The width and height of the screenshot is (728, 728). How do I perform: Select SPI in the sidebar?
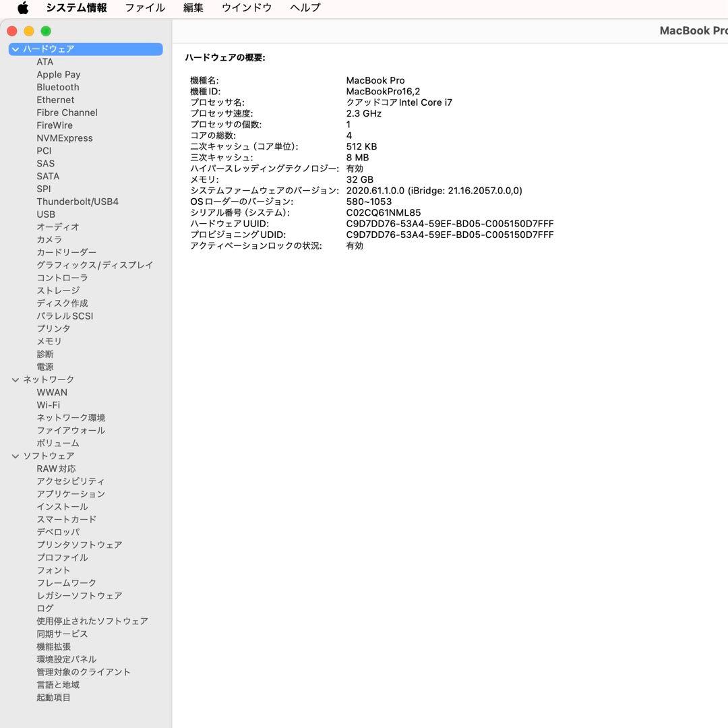[44, 189]
